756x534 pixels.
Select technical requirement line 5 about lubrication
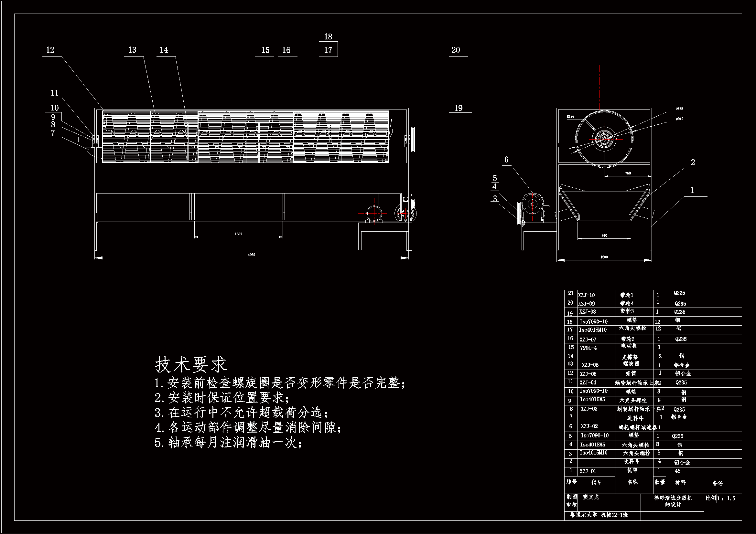click(228, 443)
